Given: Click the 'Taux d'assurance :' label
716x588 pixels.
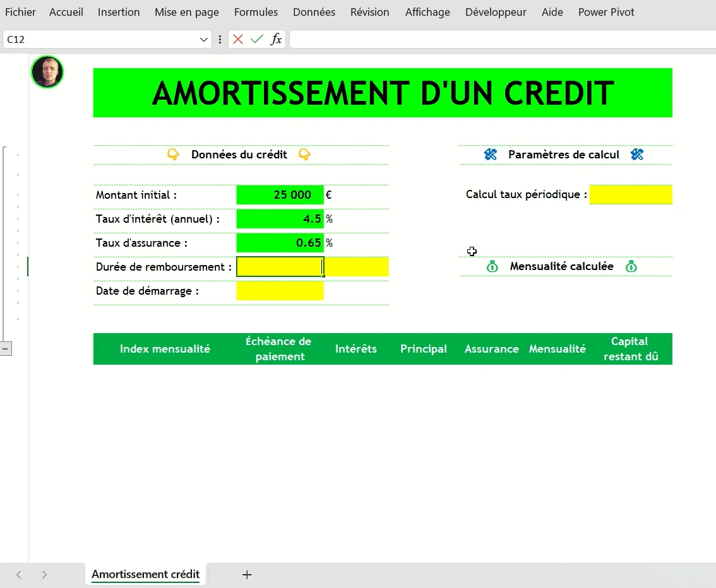Looking at the screenshot, I should [x=141, y=243].
